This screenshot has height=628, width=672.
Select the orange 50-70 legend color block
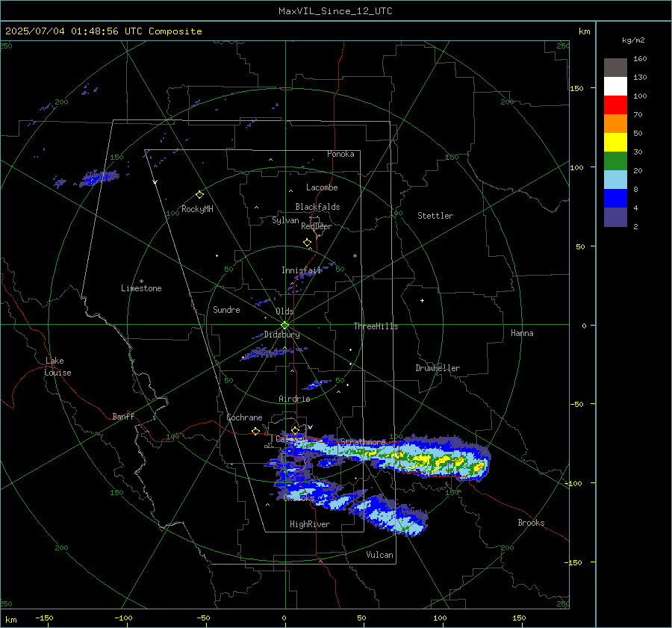[615, 123]
